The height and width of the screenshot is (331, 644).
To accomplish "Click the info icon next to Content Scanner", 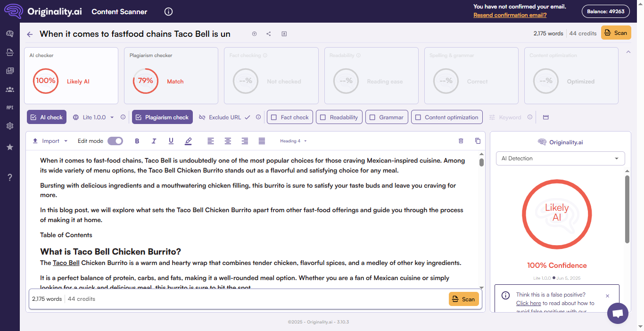I will coord(169,12).
